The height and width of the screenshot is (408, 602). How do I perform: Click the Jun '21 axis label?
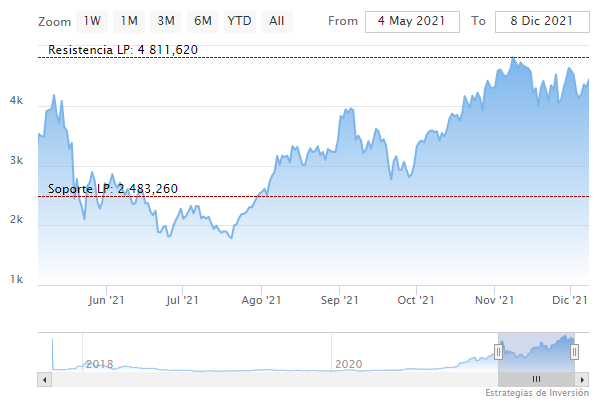[106, 300]
